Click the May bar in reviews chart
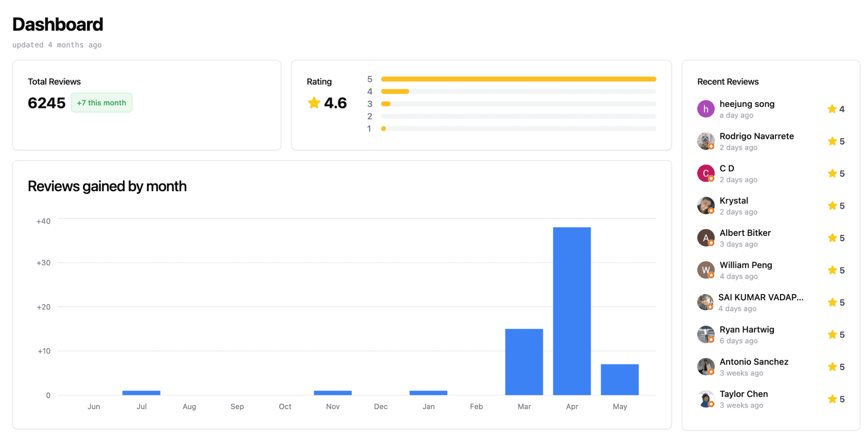 (620, 379)
